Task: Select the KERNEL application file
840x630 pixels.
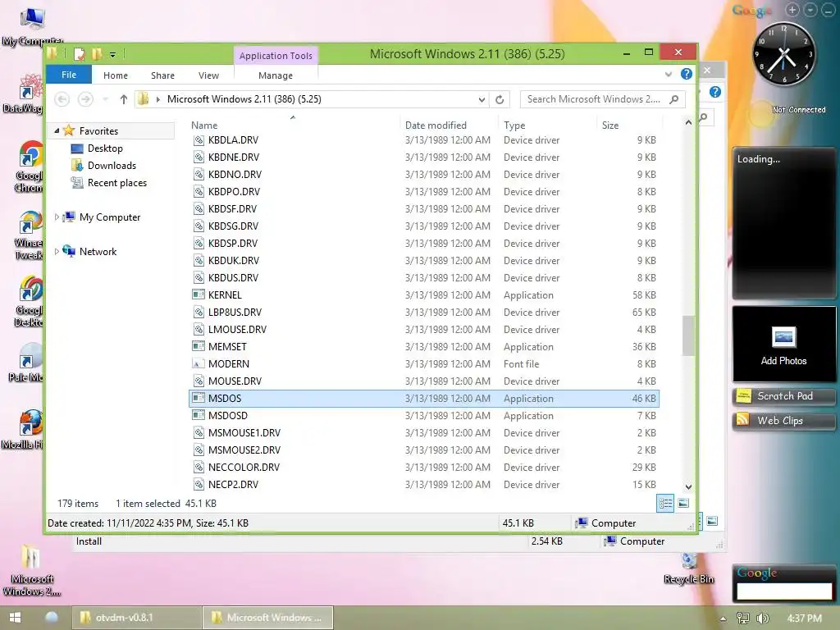Action: pos(424,295)
